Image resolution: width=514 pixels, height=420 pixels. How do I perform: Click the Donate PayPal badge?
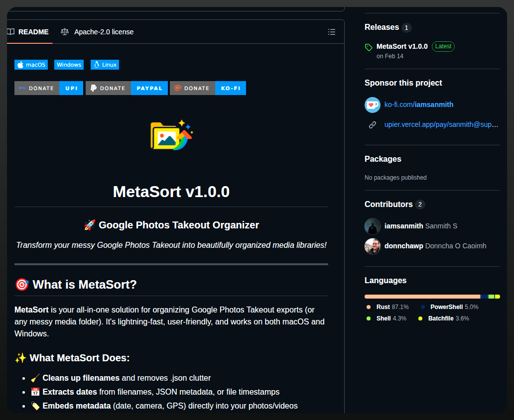(x=127, y=88)
